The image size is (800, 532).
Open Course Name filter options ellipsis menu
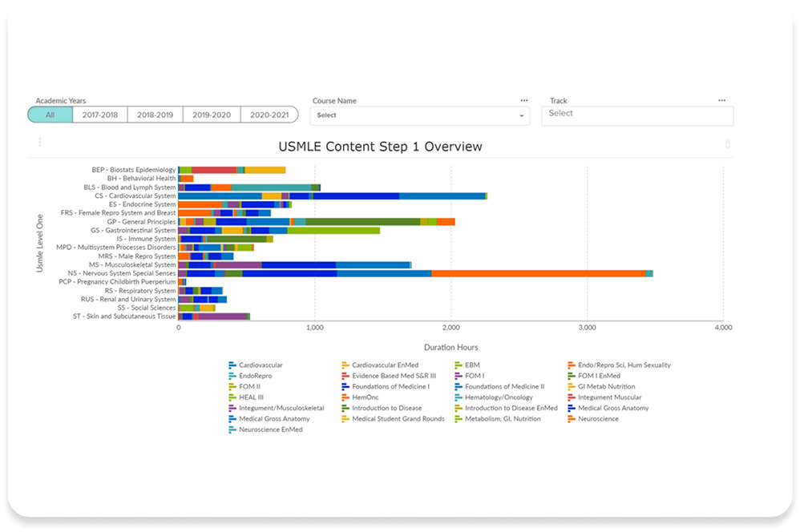point(523,101)
